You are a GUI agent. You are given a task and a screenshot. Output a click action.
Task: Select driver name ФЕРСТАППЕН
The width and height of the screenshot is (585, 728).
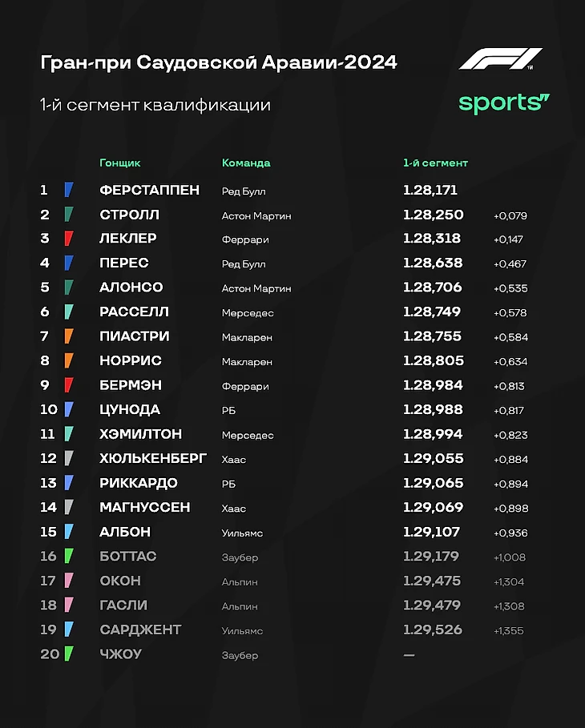[149, 191]
